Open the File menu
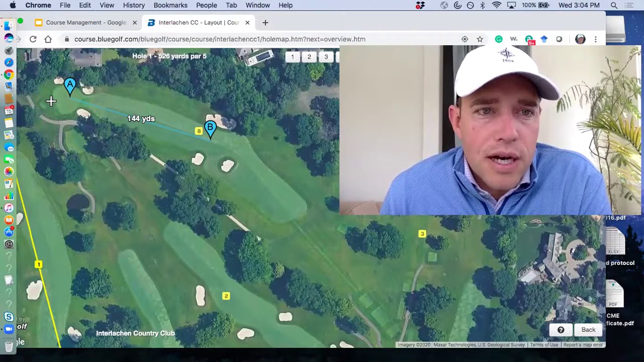 point(65,5)
